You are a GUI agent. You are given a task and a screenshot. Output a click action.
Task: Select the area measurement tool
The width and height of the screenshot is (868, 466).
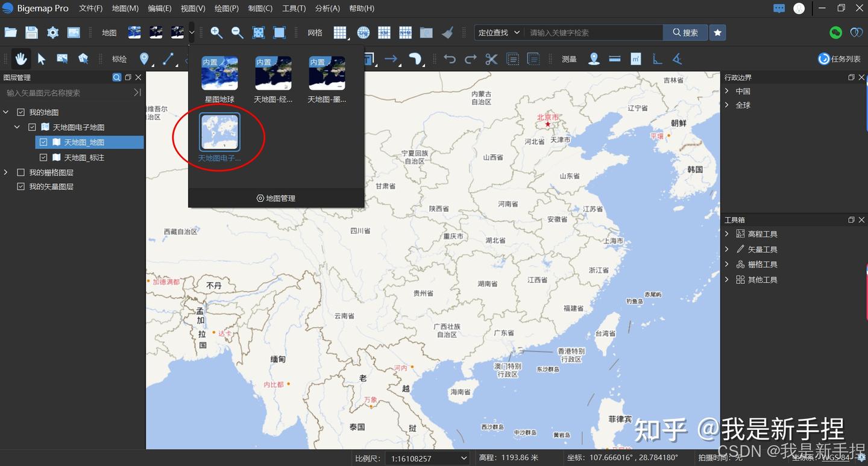634,58
